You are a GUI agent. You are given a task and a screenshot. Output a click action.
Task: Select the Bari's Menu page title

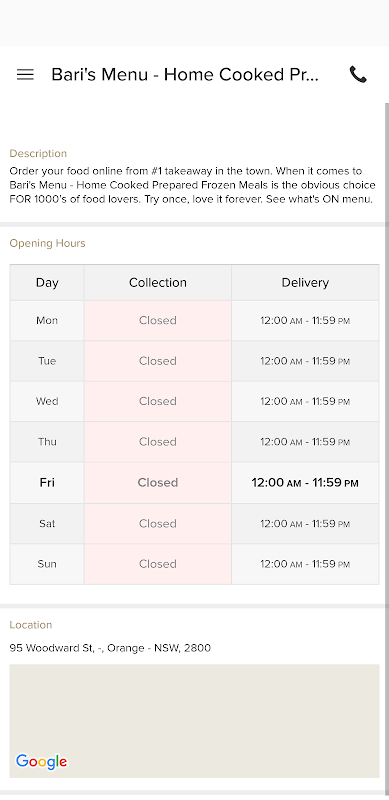coord(185,74)
